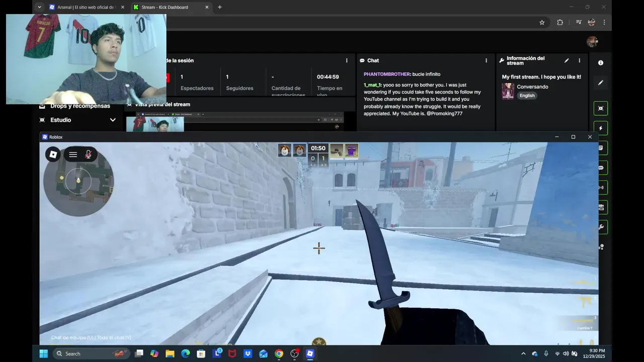Viewport: 644px width, 362px height.
Task: Switch to Roblox via taskbar icon
Action: pos(310,353)
